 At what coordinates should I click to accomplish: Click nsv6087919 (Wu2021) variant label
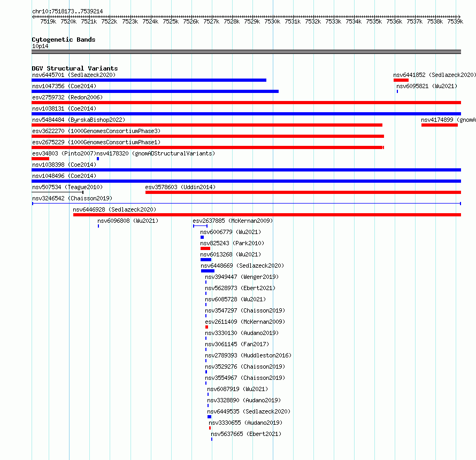point(237,389)
